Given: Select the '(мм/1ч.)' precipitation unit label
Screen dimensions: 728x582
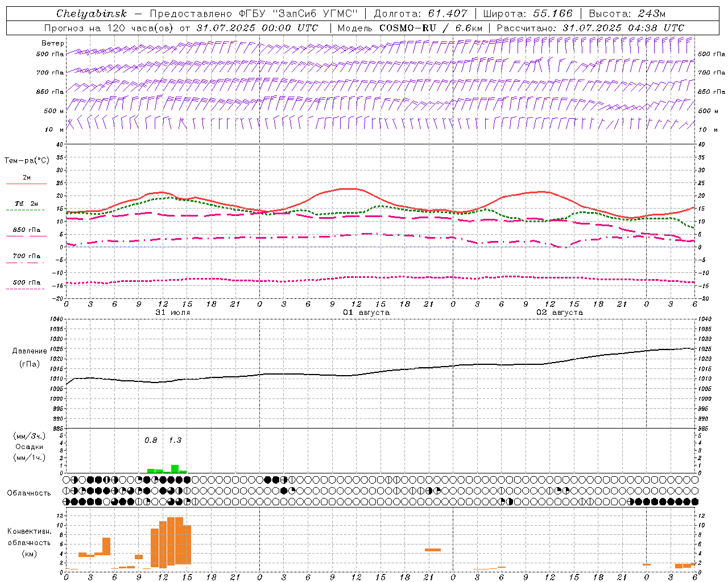Looking at the screenshot, I should pyautogui.click(x=29, y=458).
